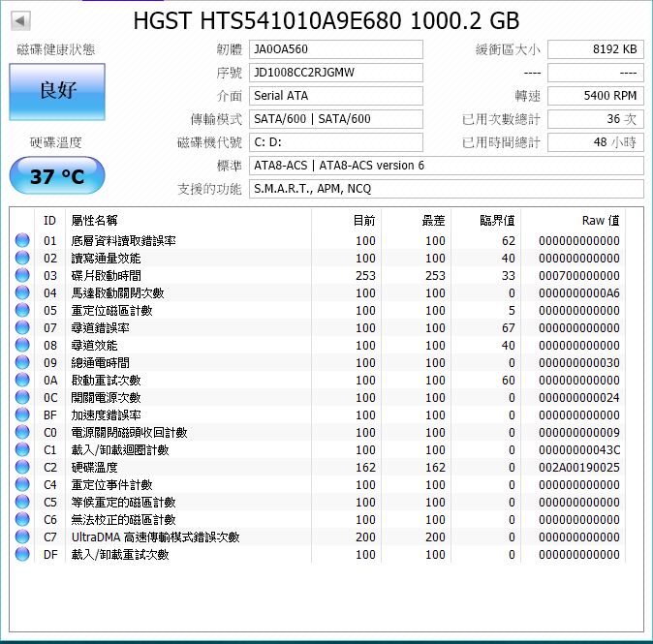The width and height of the screenshot is (653, 644).
Task: Click the status orb for attribute DF
Action: pyautogui.click(x=22, y=555)
